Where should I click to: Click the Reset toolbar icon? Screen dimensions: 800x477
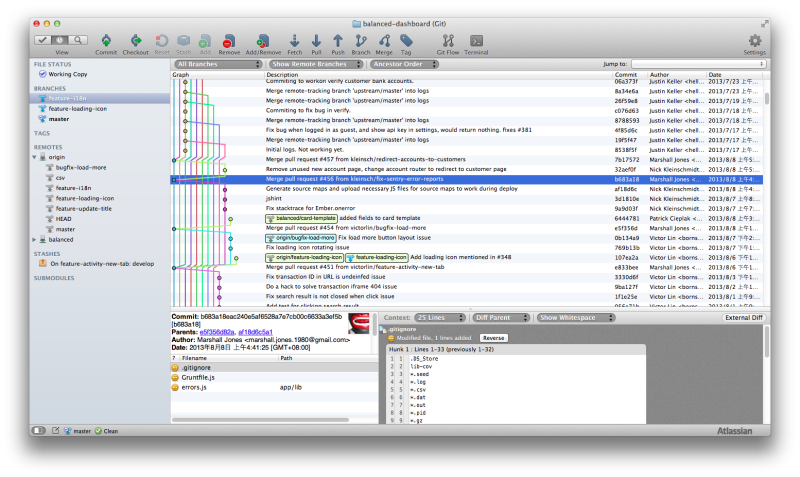point(162,41)
